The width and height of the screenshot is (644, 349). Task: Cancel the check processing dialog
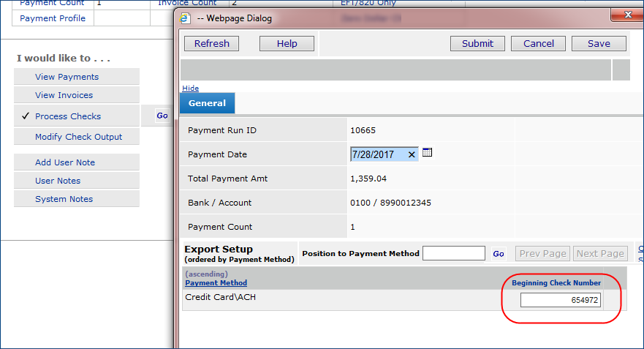tap(539, 44)
